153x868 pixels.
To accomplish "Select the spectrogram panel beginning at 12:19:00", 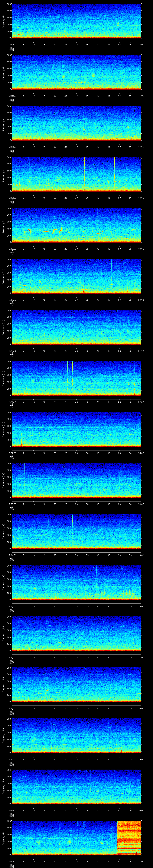I will (x=77, y=276).
